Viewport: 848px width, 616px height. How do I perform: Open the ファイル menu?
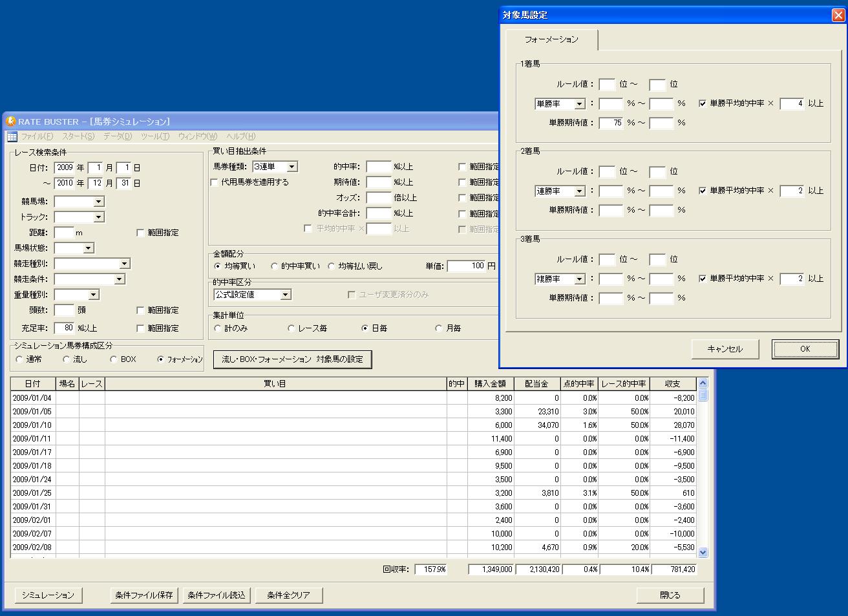pos(37,136)
